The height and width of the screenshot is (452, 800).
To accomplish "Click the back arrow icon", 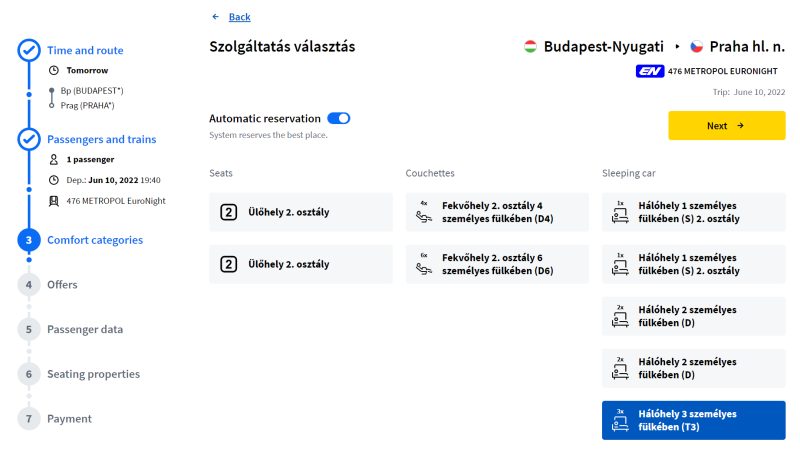I will (x=215, y=17).
